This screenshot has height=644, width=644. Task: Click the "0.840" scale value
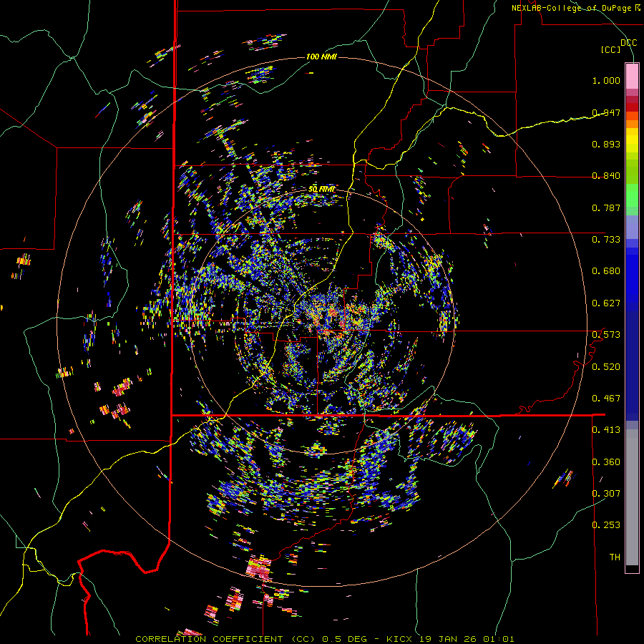pos(606,176)
